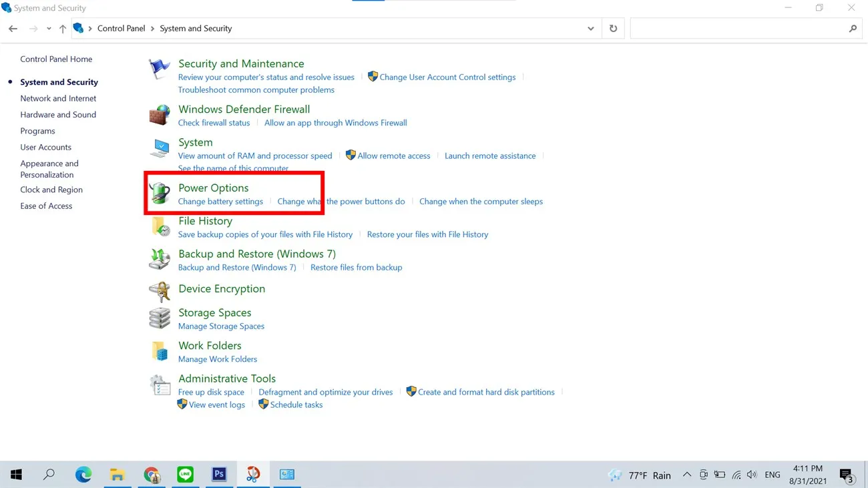Click the Security and Maintenance flag icon

point(160,69)
